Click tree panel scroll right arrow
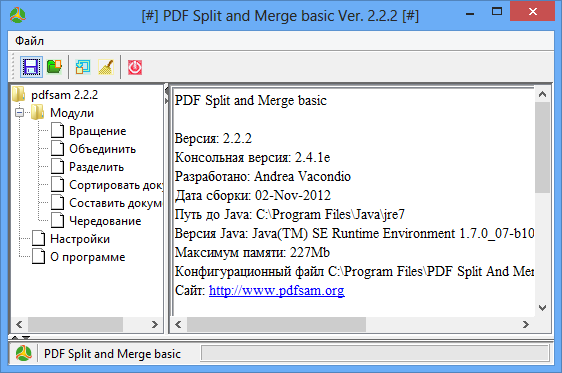The height and width of the screenshot is (373, 562). pos(155,324)
